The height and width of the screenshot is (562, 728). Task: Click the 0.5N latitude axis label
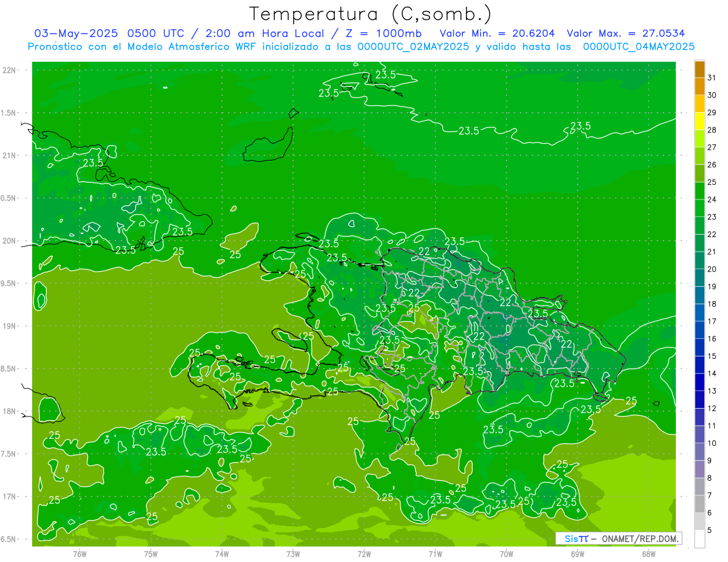(x=10, y=198)
